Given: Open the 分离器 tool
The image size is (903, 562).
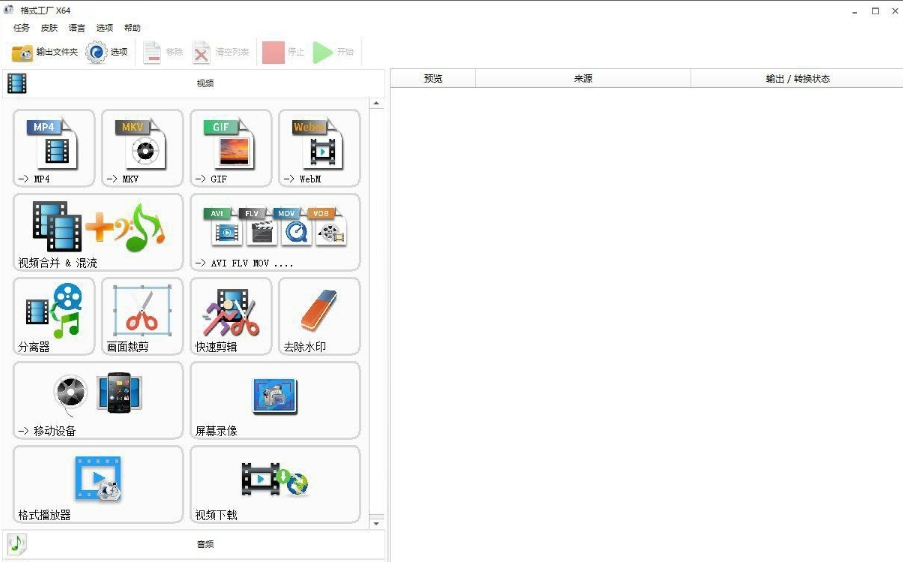Looking at the screenshot, I should (54, 316).
